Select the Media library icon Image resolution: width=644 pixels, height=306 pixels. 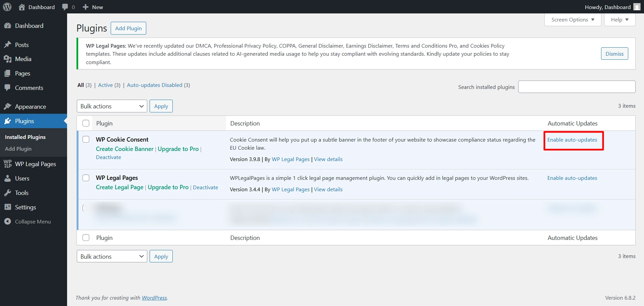[x=8, y=59]
